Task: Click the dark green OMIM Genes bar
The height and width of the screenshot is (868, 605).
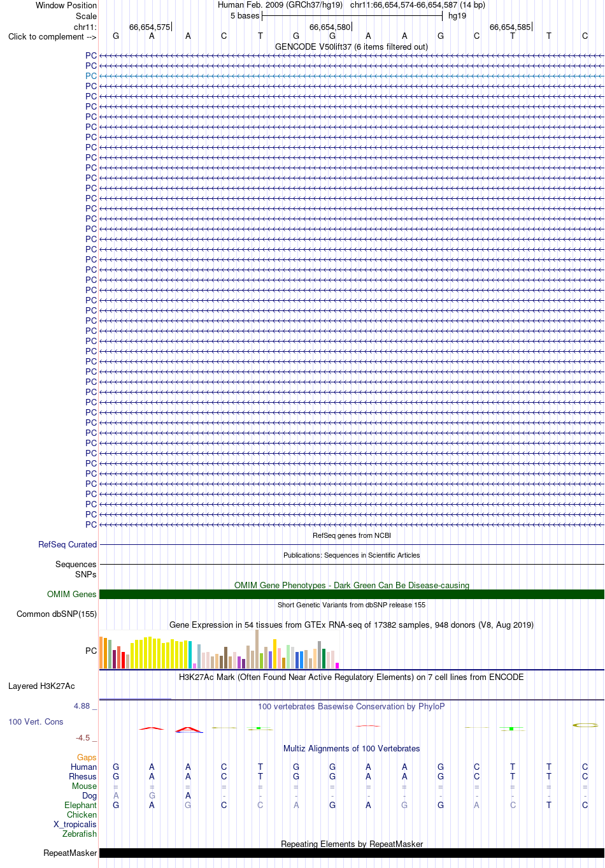Action: click(x=352, y=594)
